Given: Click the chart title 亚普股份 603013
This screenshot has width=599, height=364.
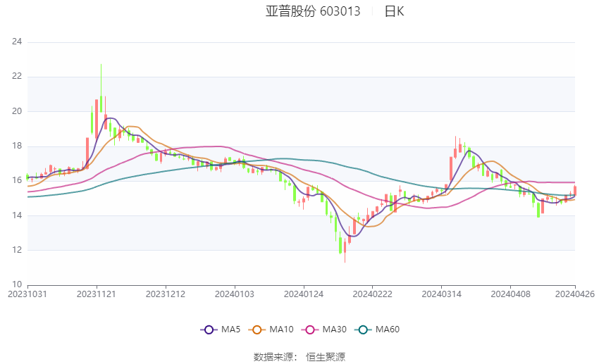Looking at the screenshot, I should [x=313, y=11].
